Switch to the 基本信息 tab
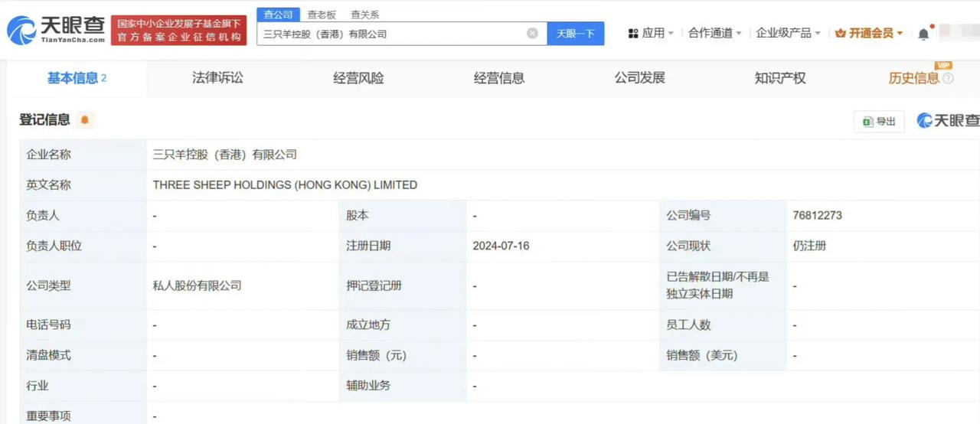Image resolution: width=980 pixels, height=424 pixels. [77, 78]
